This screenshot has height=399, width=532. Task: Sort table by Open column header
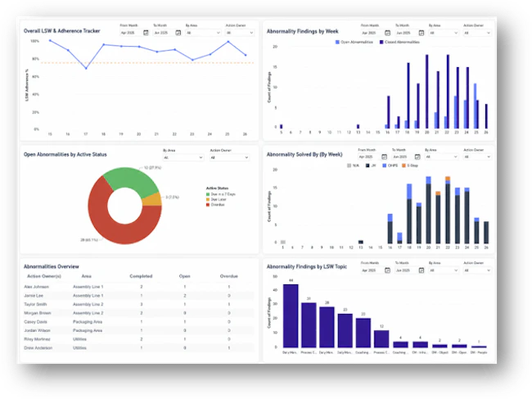[185, 276]
